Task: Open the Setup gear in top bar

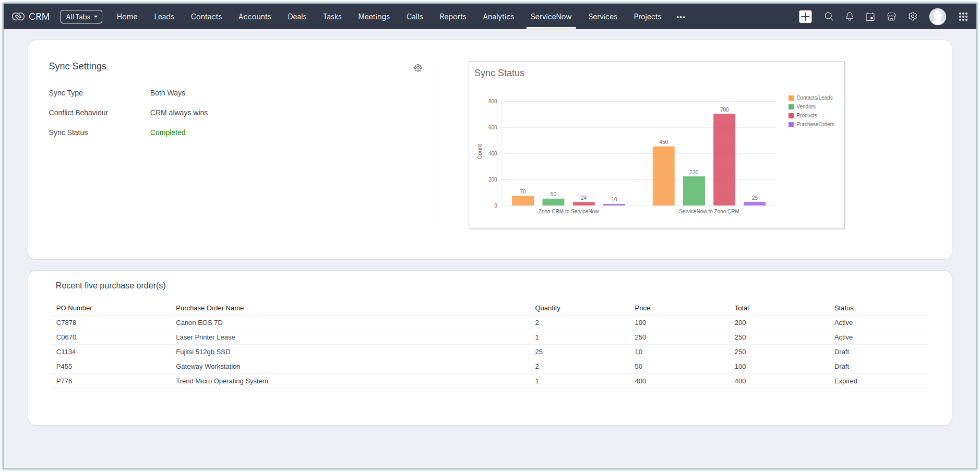Action: click(x=913, y=17)
